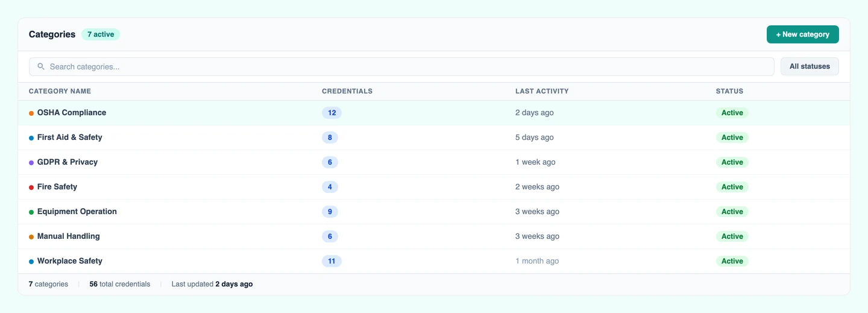
Task: Click Active status badge for OSHA Compliance
Action: click(x=732, y=113)
